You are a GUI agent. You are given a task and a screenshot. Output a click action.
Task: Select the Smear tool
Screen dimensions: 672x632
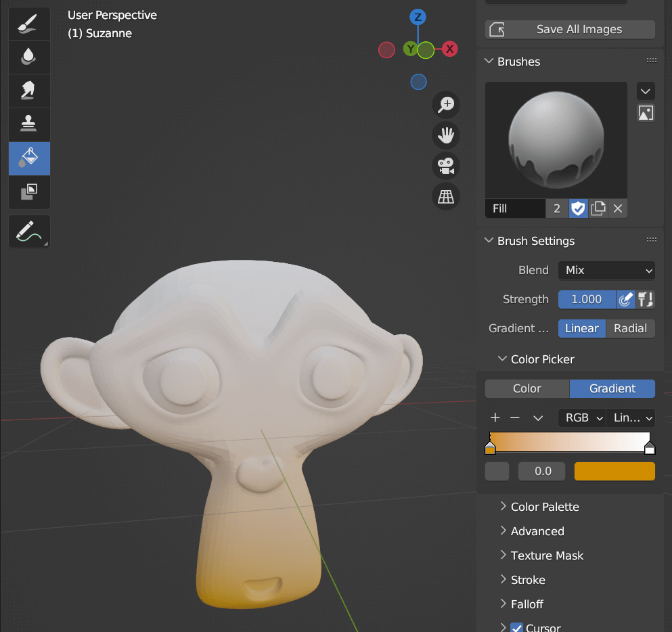[x=29, y=91]
